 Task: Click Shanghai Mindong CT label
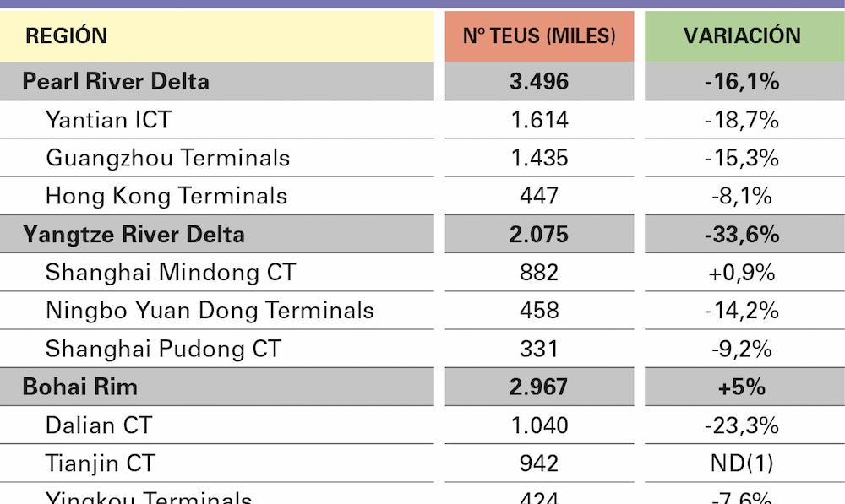tap(171, 273)
